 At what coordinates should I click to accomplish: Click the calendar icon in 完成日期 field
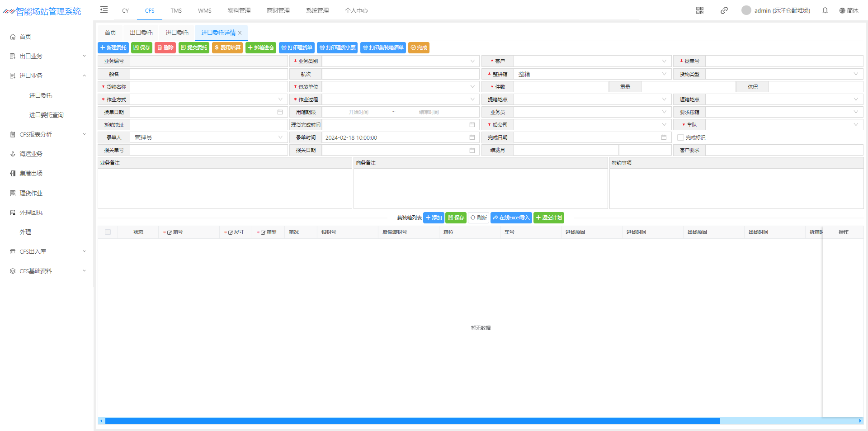click(x=664, y=137)
